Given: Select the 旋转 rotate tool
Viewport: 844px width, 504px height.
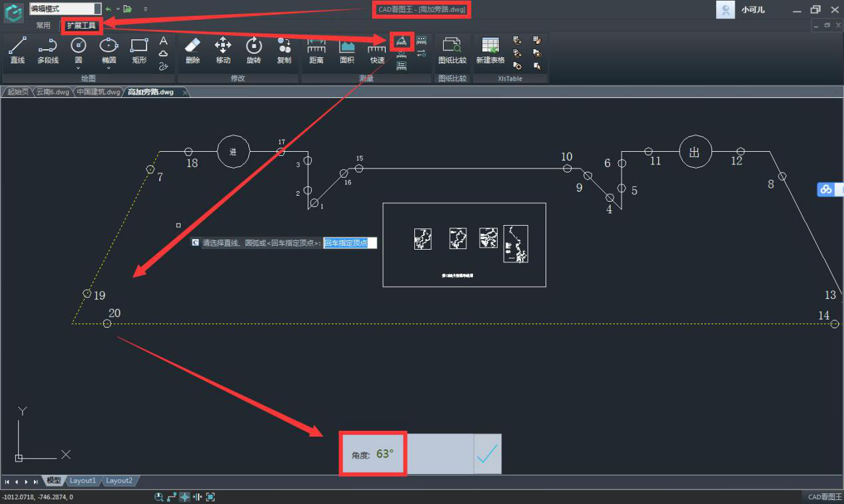Looking at the screenshot, I should [x=253, y=51].
